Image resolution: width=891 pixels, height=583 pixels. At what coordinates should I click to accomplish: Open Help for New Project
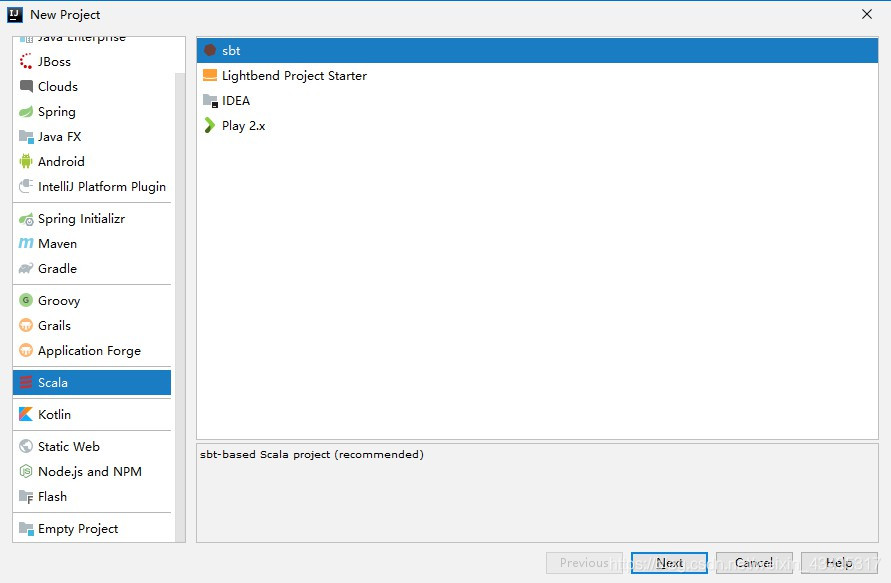839,563
